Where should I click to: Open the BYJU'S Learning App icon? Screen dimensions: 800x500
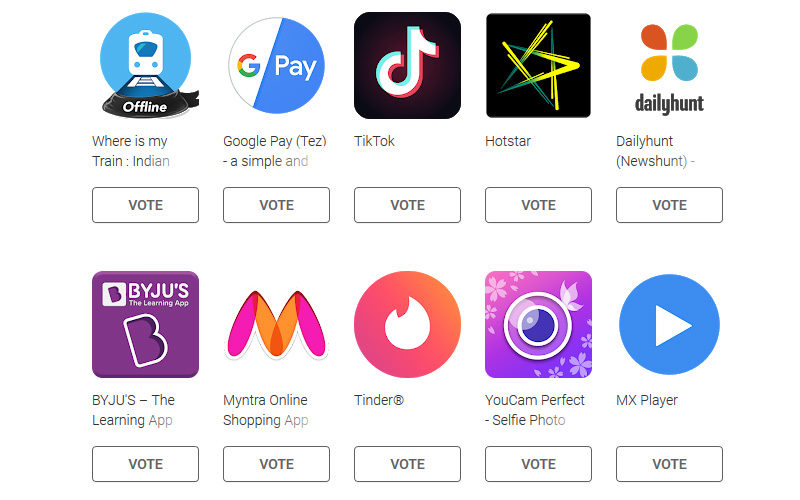pyautogui.click(x=145, y=324)
